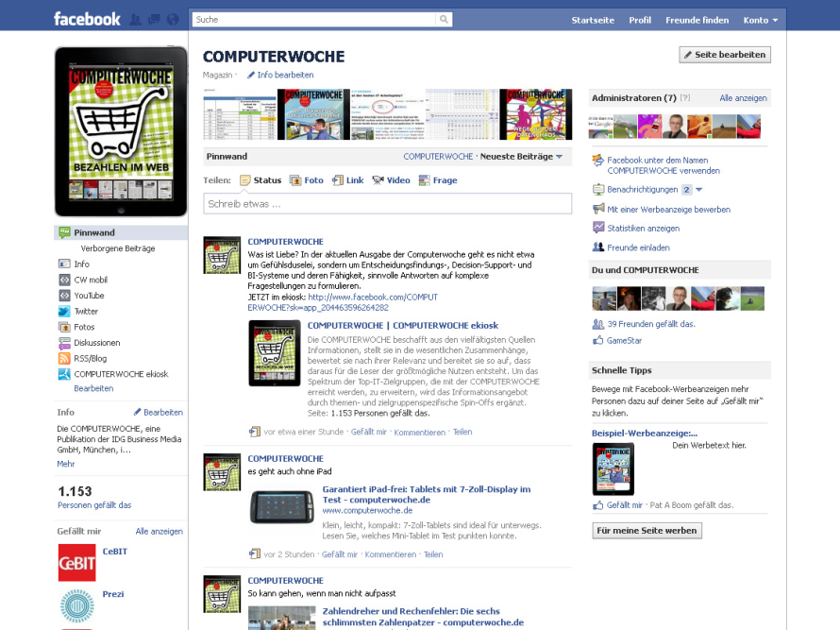Open the Konto dropdown menu
Viewport: 840px width, 630px height.
point(760,20)
